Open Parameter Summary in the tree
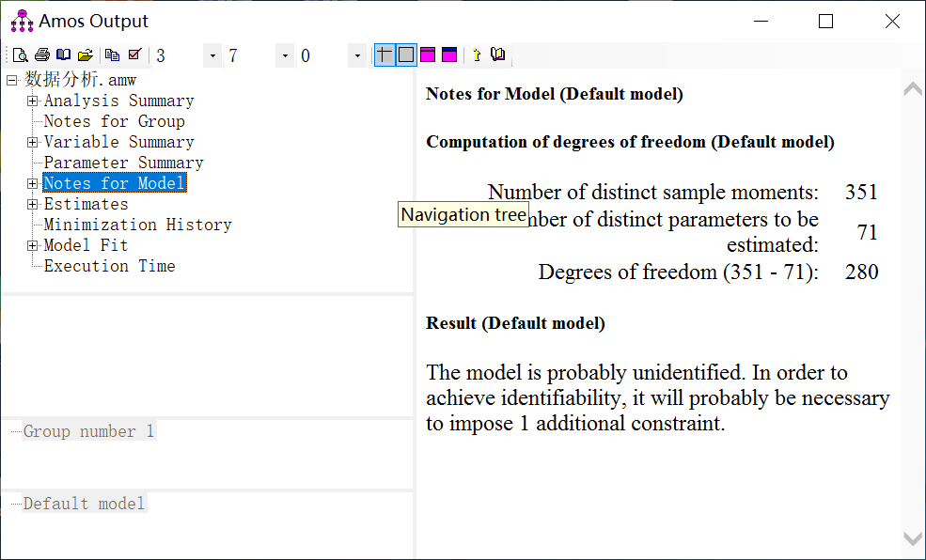926x560 pixels. pos(123,163)
